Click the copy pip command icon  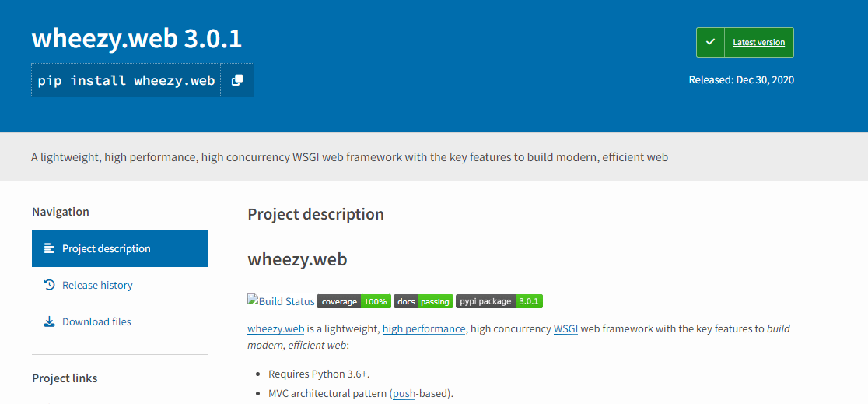pyautogui.click(x=237, y=80)
